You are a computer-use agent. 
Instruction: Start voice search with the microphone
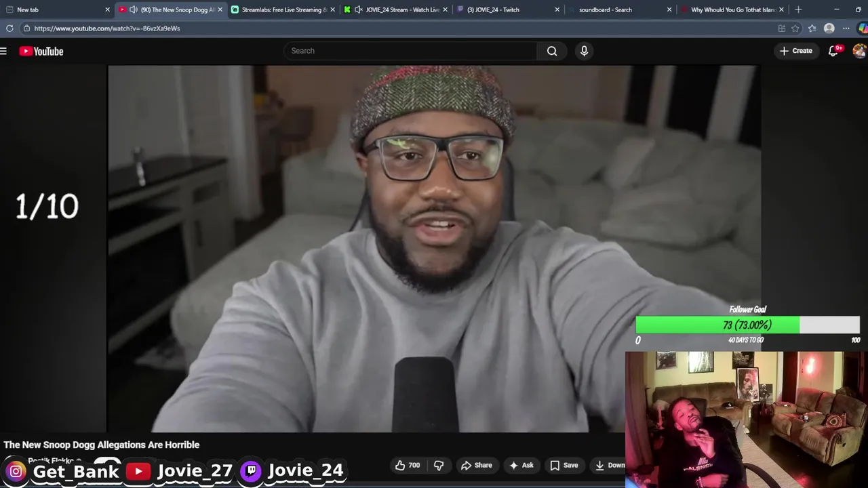[x=584, y=51]
